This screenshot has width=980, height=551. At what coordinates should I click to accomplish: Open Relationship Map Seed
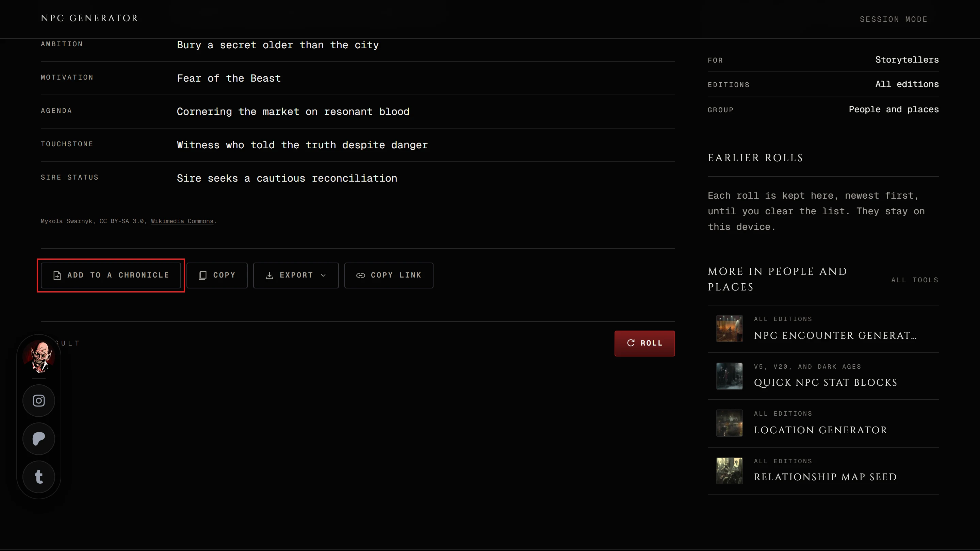coord(823,470)
